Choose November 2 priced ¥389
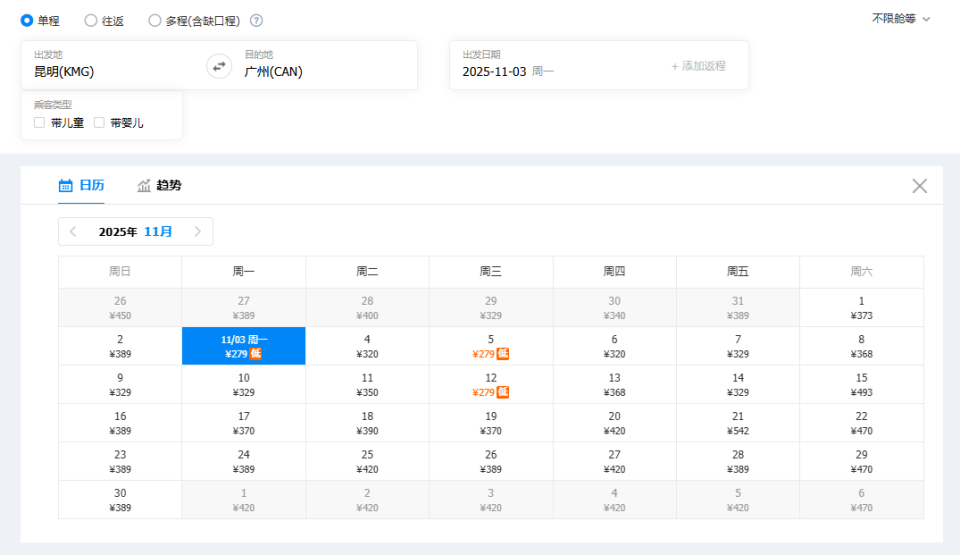 coord(120,346)
